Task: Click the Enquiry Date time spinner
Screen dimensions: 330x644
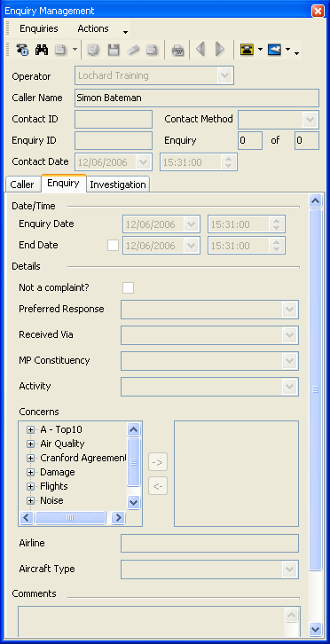Action: coord(276,224)
